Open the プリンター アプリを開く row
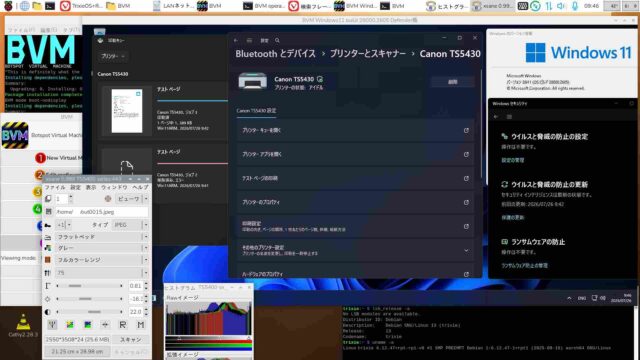 pos(355,155)
